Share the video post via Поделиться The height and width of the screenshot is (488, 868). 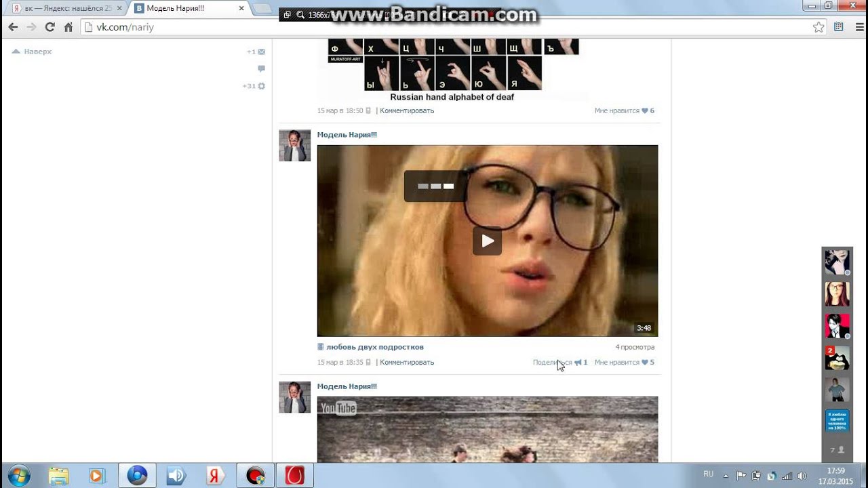(x=560, y=362)
